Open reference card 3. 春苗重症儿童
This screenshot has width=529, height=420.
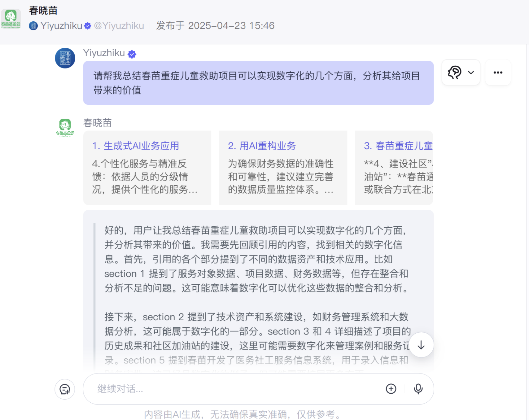click(x=394, y=168)
